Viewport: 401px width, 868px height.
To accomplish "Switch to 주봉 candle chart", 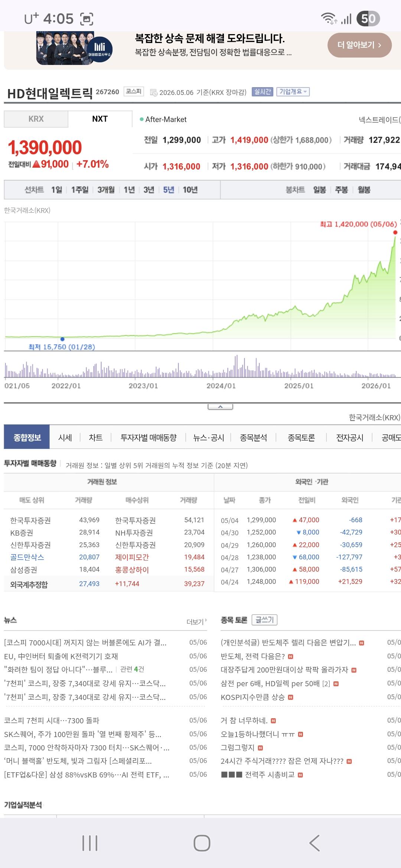I will 341,190.
